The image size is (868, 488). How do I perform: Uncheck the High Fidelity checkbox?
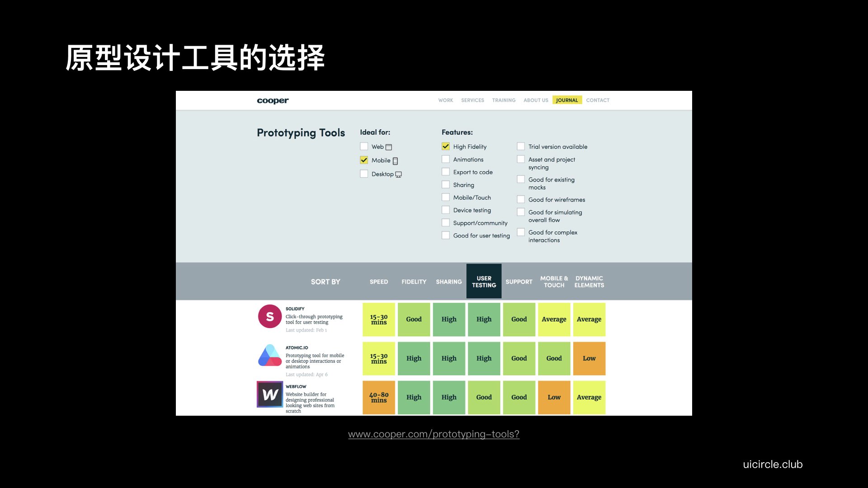(446, 146)
